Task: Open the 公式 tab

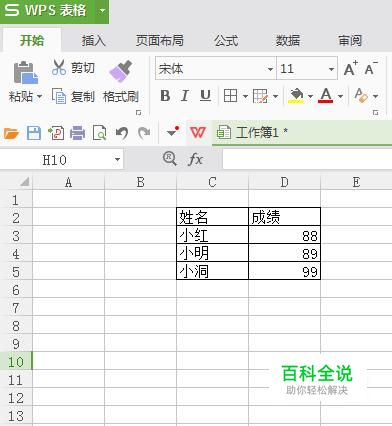Action: pos(226,41)
